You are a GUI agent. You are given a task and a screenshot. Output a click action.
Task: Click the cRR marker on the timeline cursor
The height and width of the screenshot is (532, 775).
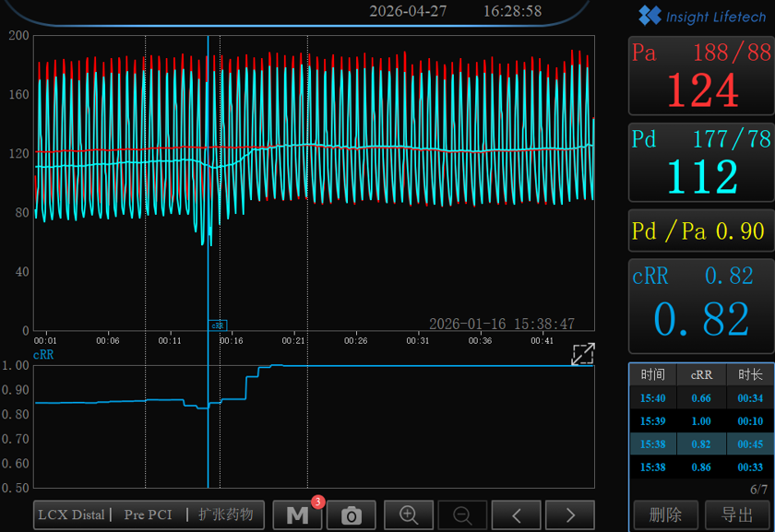(218, 325)
